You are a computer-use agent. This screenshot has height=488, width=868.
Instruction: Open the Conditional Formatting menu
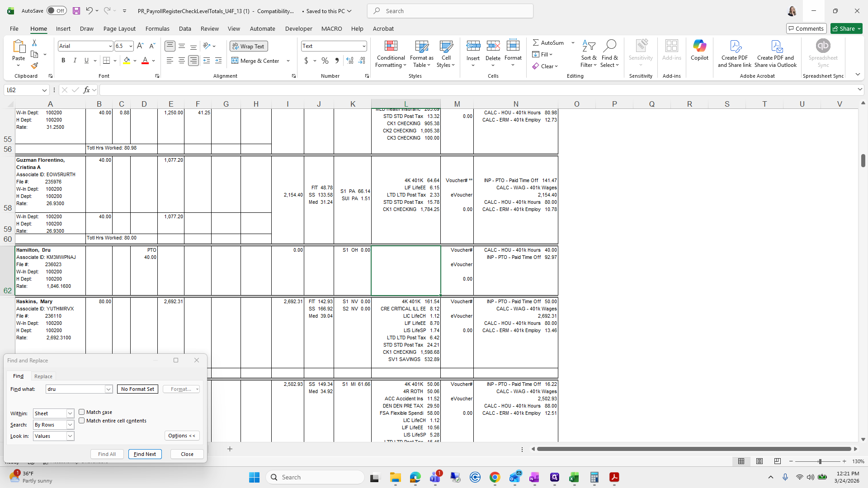391,54
